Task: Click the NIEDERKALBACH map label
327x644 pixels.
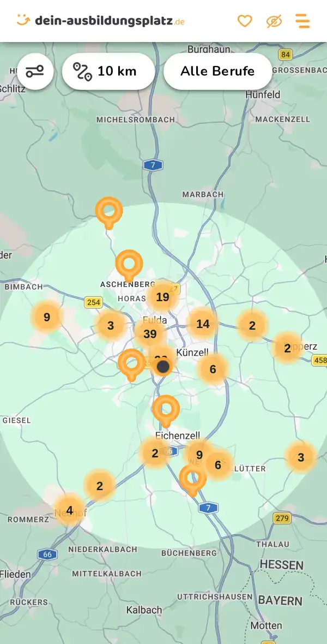Action: 102,549
